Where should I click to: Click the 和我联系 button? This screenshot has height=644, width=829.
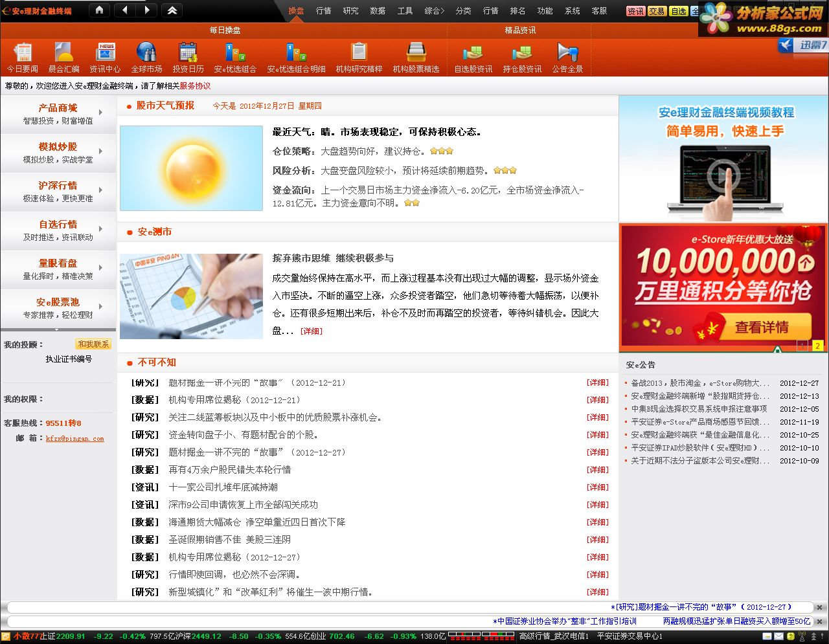pos(93,344)
